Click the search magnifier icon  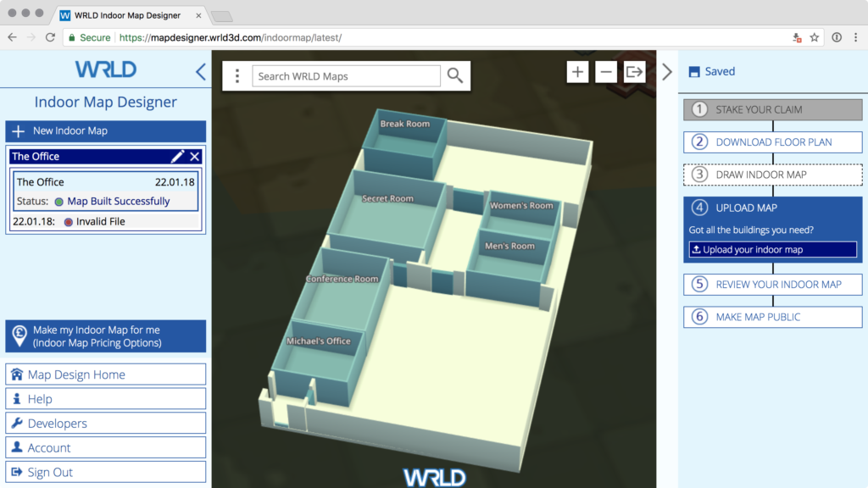pyautogui.click(x=455, y=75)
